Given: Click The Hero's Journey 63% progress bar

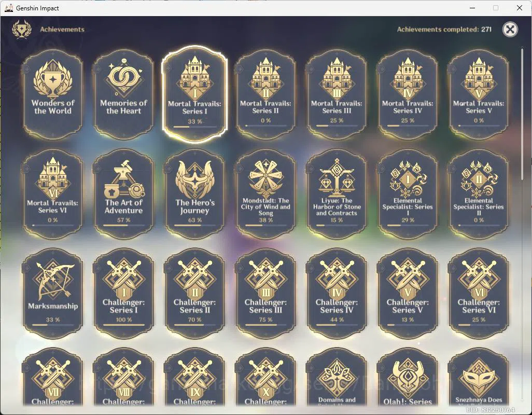Looking at the screenshot, I should 195,225.
